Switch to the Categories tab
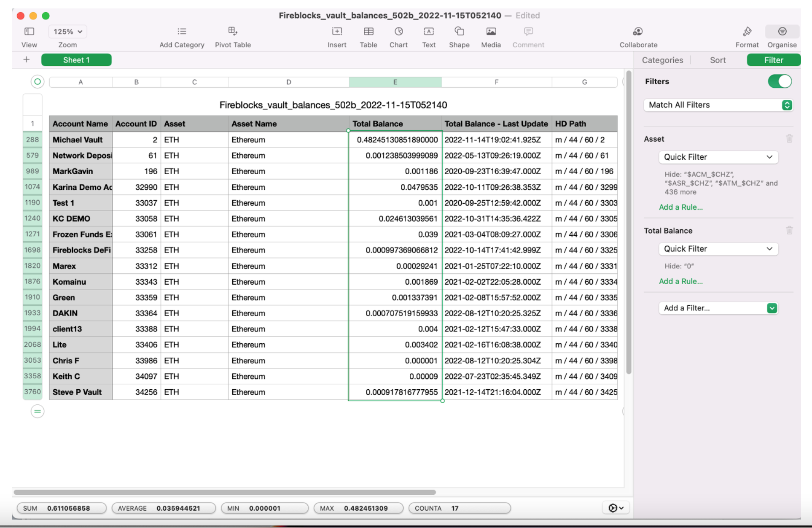This screenshot has height=528, width=812. (x=662, y=60)
